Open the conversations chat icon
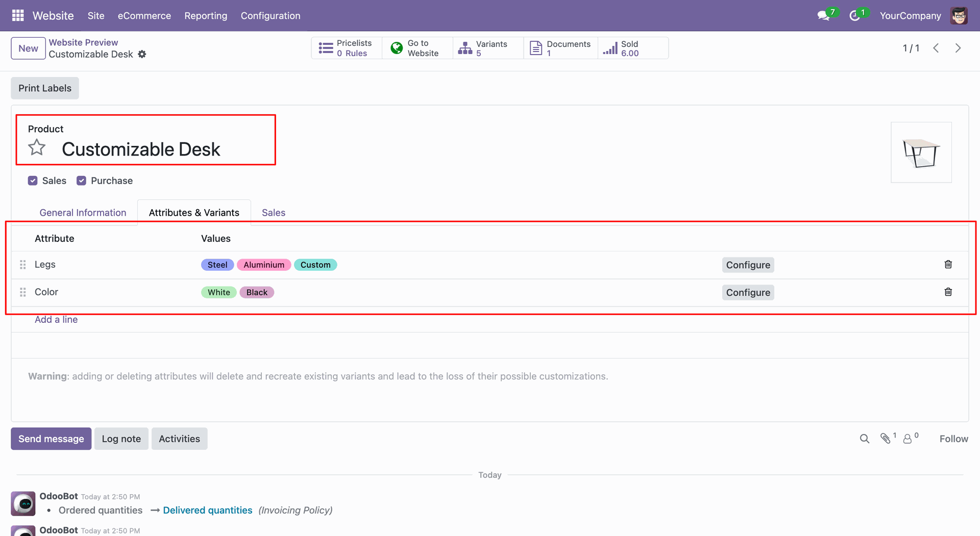Screen dimensions: 980x536 (823, 16)
